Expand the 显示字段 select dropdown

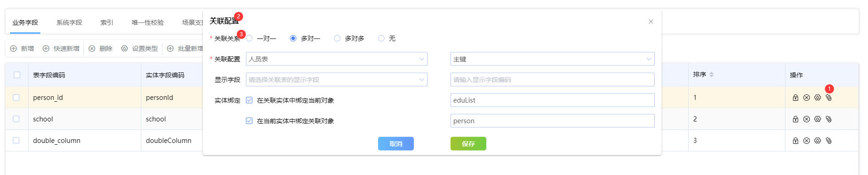click(337, 80)
